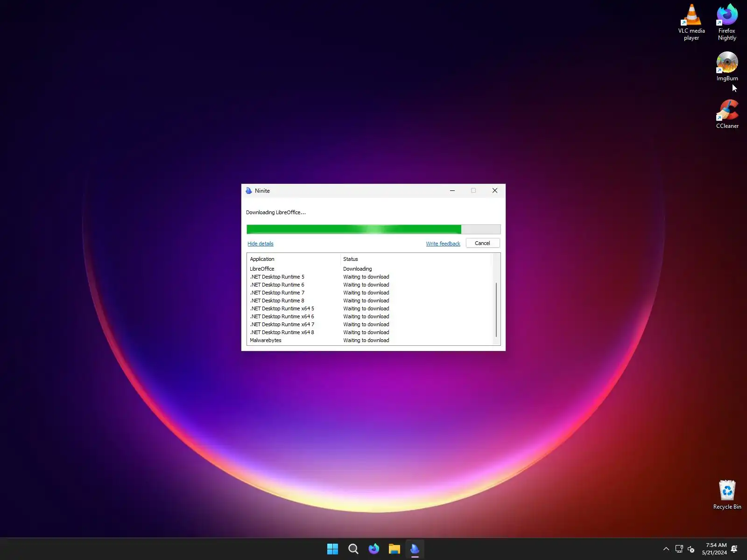Minimize the Ninite window

[452, 190]
